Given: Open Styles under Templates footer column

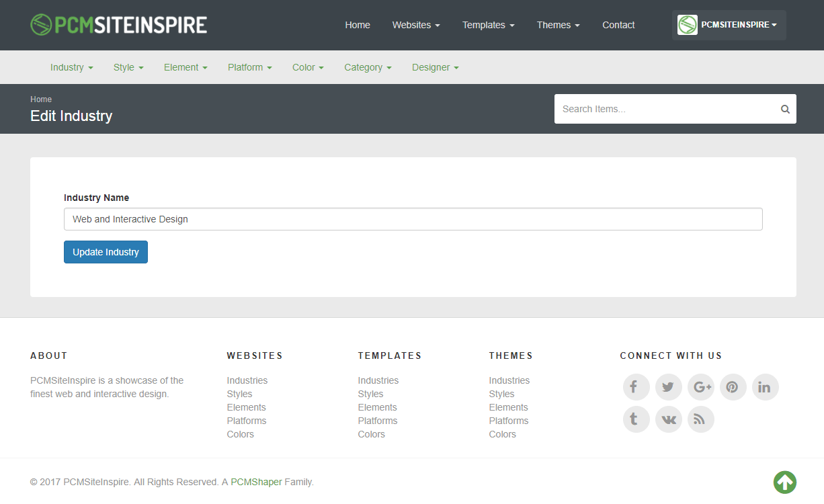Looking at the screenshot, I should (370, 394).
